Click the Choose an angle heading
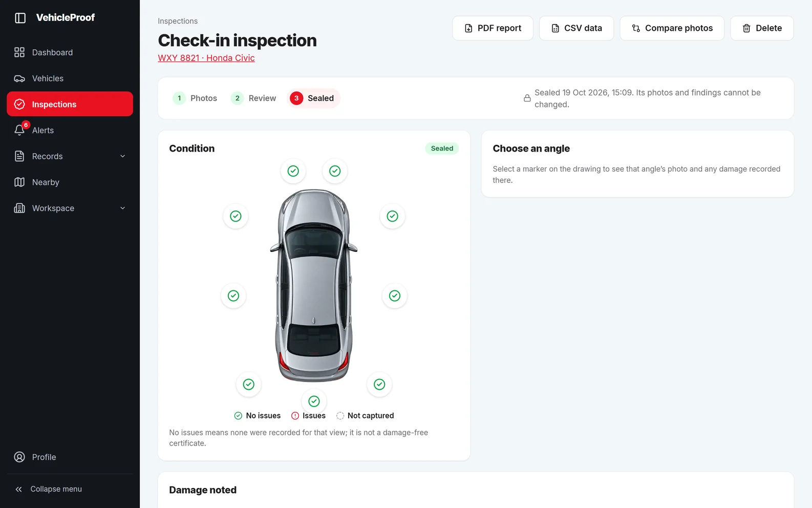Image resolution: width=812 pixels, height=508 pixels. click(x=531, y=149)
